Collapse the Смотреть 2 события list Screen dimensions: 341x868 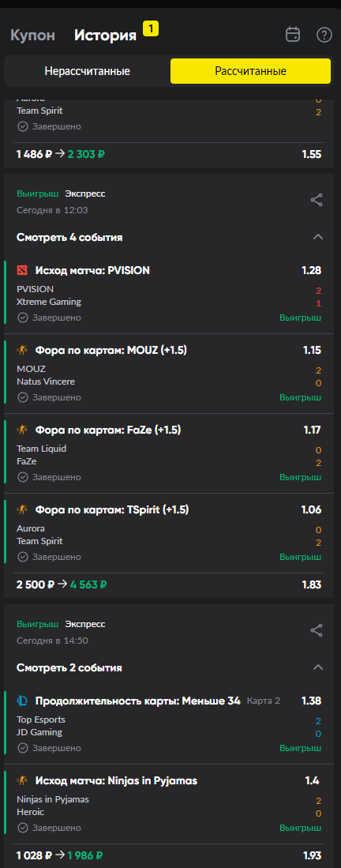point(318,667)
